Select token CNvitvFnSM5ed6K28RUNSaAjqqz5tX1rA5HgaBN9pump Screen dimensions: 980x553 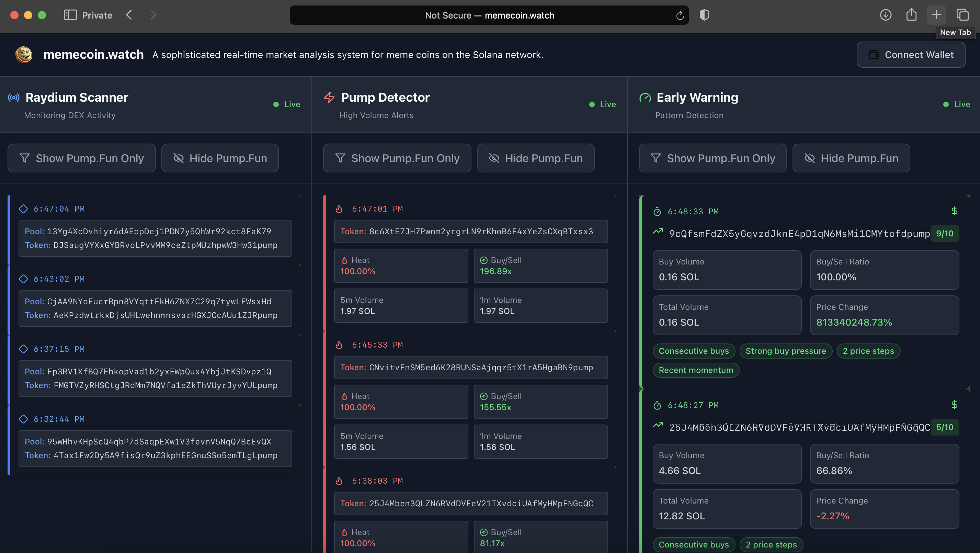[x=481, y=367]
